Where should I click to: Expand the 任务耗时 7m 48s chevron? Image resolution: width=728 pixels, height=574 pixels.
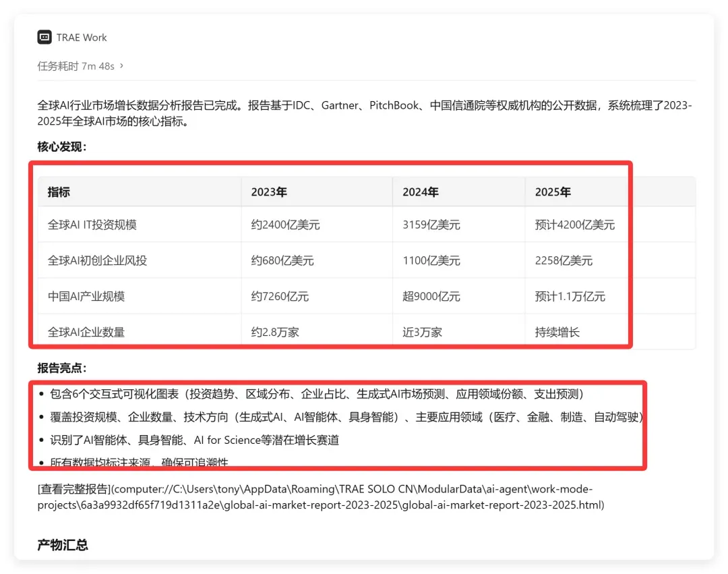121,66
